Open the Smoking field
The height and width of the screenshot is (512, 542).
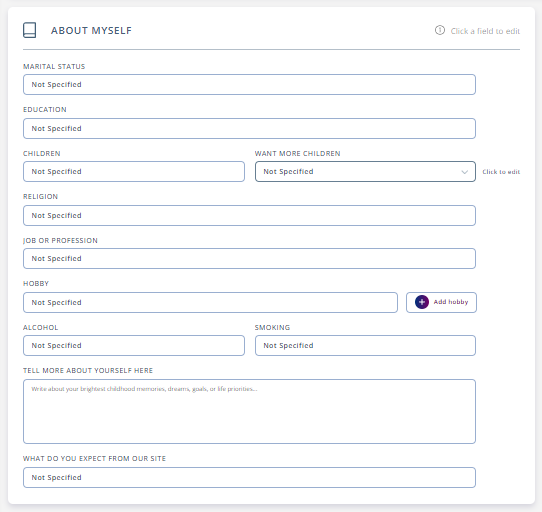tap(365, 345)
